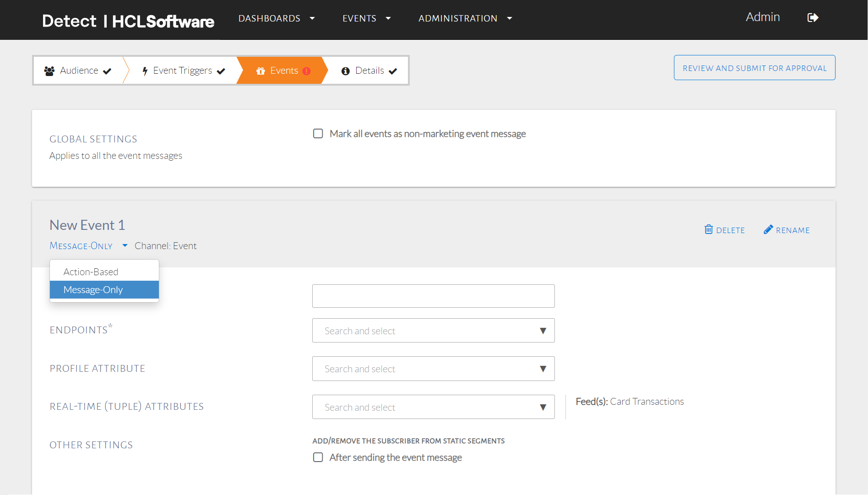The height and width of the screenshot is (495, 868).
Task: Open the Events top navigation menu
Action: click(366, 18)
